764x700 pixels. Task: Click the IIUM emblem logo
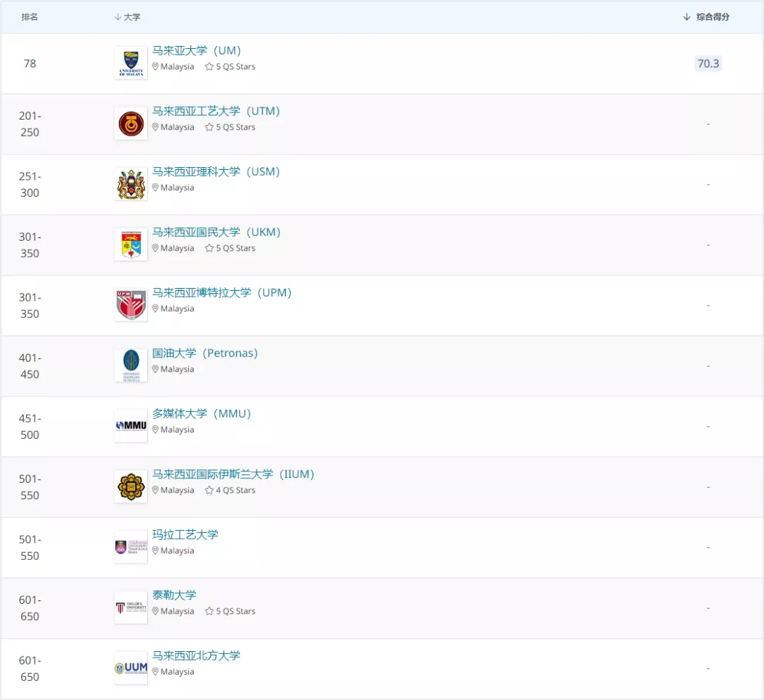[131, 486]
